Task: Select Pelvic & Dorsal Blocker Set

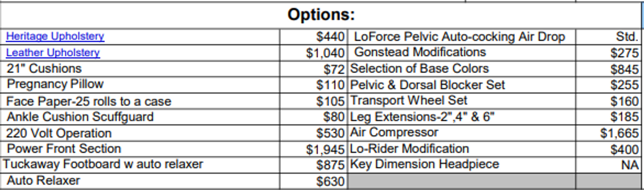Action: (428, 84)
